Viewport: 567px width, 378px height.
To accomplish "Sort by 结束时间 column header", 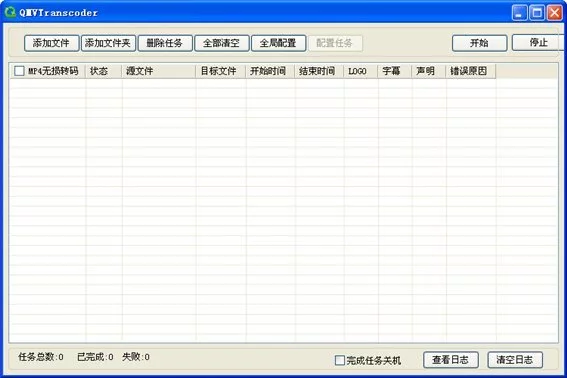I will (319, 71).
